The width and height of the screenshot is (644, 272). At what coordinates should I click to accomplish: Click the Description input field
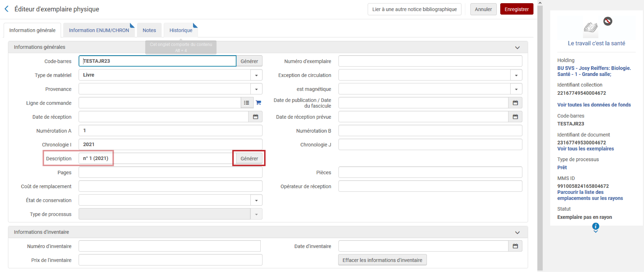tap(158, 159)
